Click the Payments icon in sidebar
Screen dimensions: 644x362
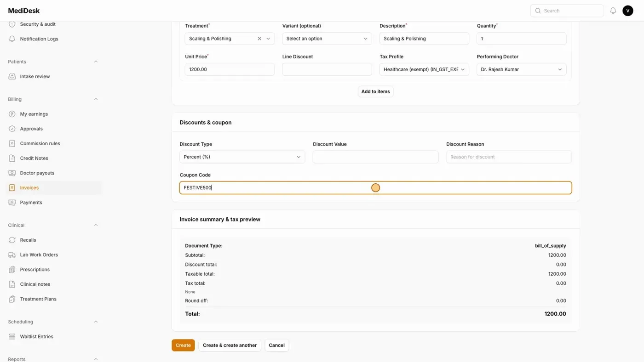click(x=12, y=202)
